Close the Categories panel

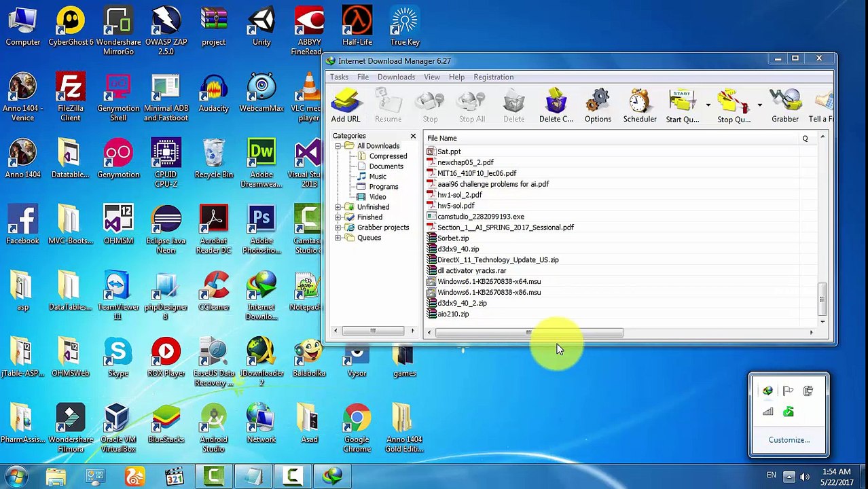[x=413, y=136]
